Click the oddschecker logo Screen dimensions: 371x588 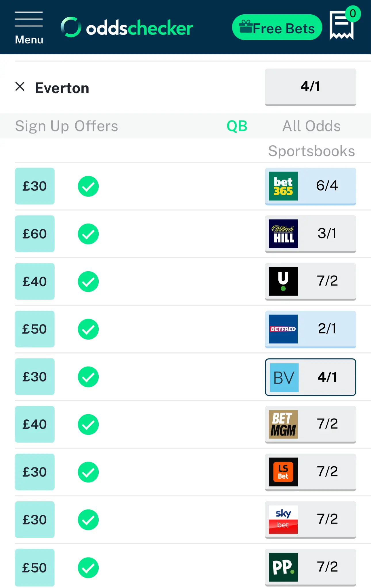tap(127, 28)
